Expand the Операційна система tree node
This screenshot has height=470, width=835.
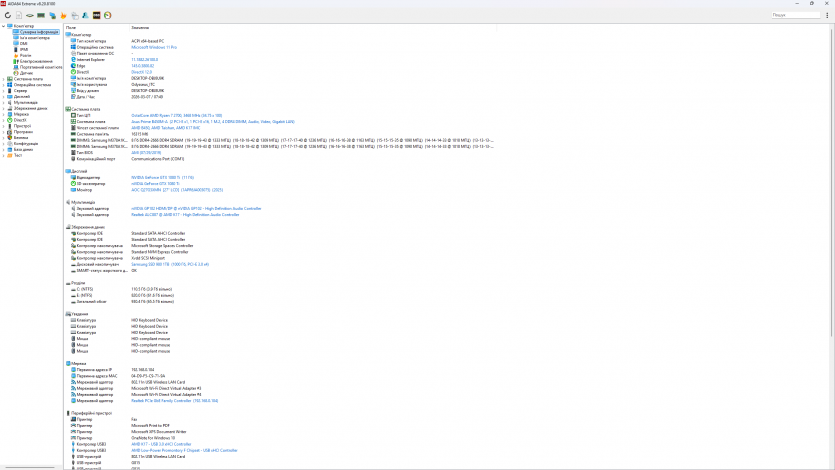[4, 85]
